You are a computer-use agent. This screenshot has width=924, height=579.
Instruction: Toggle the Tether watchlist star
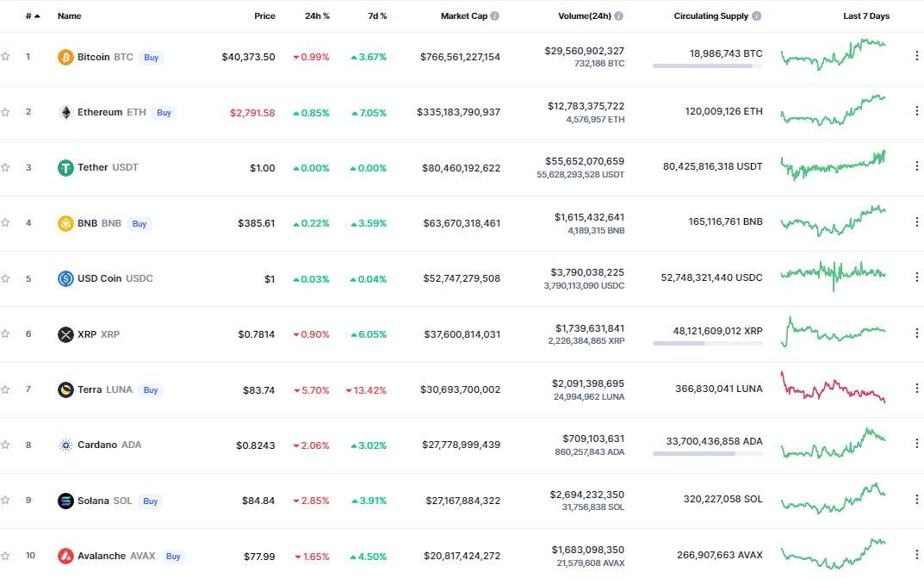(x=5, y=167)
